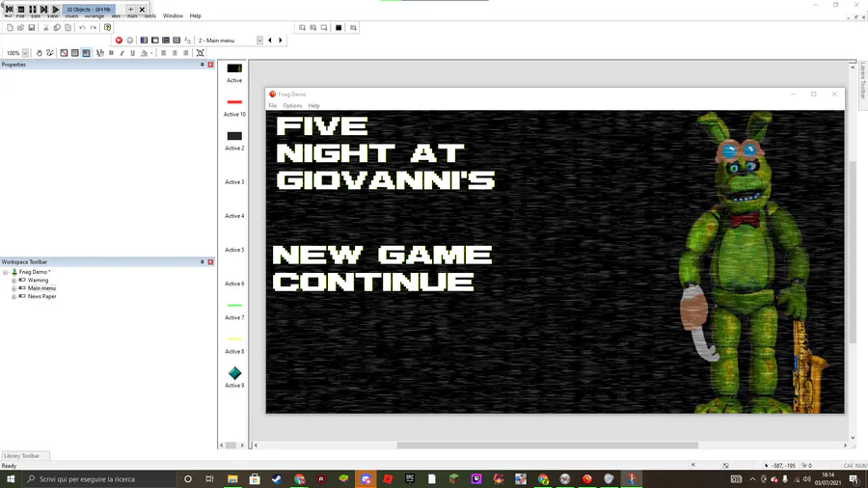Click the Windows Start button
Screen dimensions: 868x488
click(11, 479)
